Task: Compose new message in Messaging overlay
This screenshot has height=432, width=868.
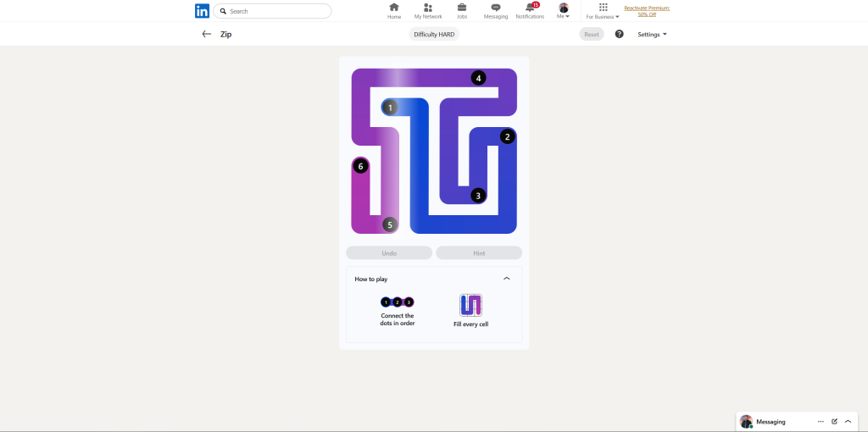Action: point(834,422)
